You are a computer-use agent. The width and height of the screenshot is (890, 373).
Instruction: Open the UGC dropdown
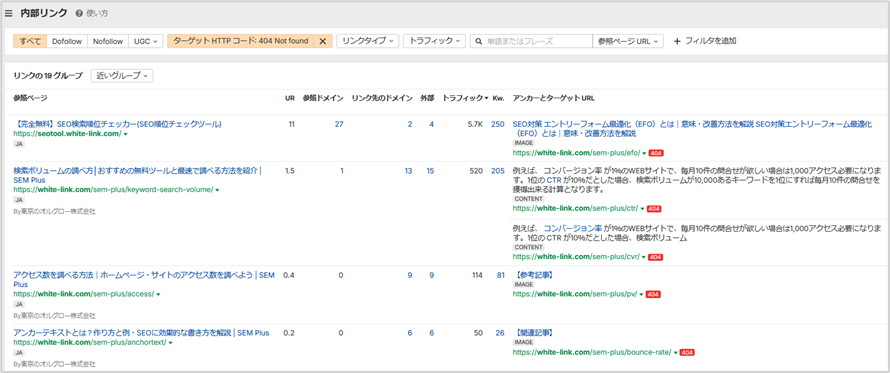[146, 41]
